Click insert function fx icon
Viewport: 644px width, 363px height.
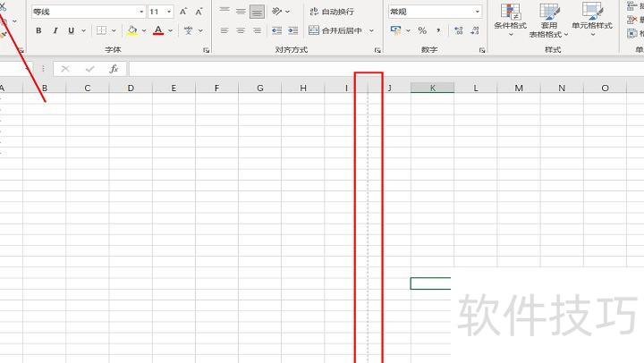pyautogui.click(x=114, y=69)
